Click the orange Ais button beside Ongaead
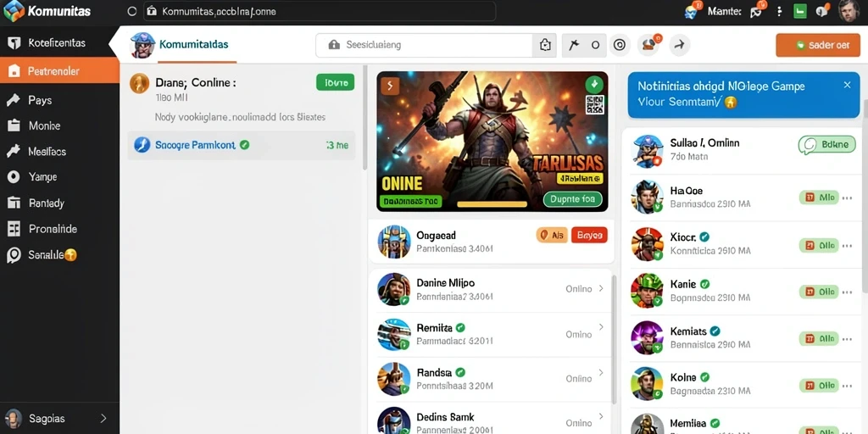 tap(552, 236)
